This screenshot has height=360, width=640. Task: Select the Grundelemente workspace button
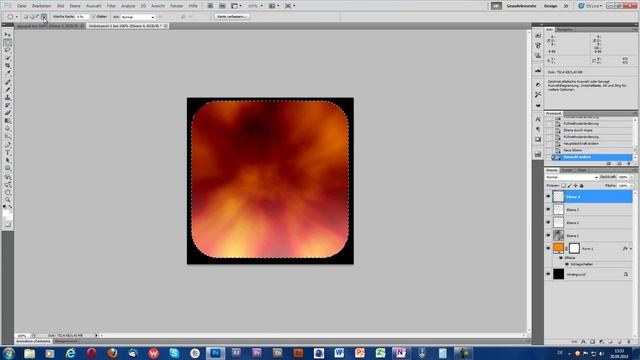pos(521,6)
